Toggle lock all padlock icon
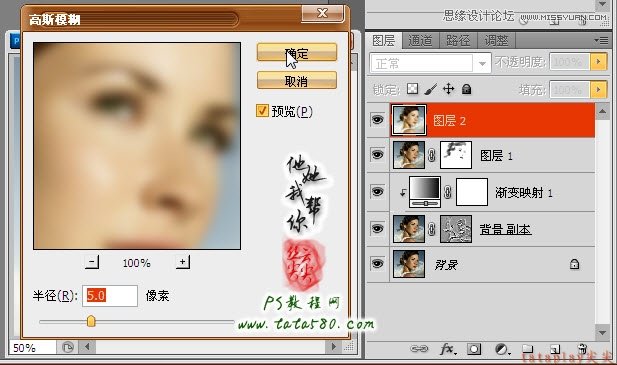The image size is (617, 365). coord(467,89)
